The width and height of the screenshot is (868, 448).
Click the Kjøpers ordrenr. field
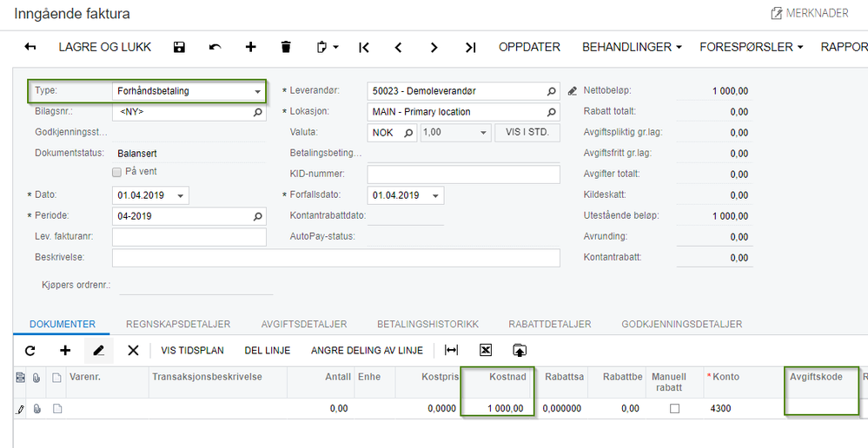point(196,286)
